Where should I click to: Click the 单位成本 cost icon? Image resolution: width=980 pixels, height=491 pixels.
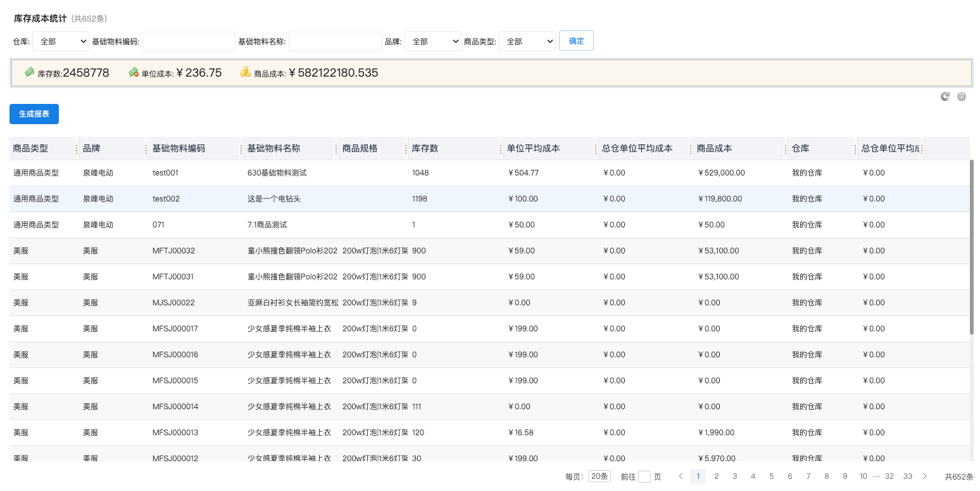tap(134, 72)
